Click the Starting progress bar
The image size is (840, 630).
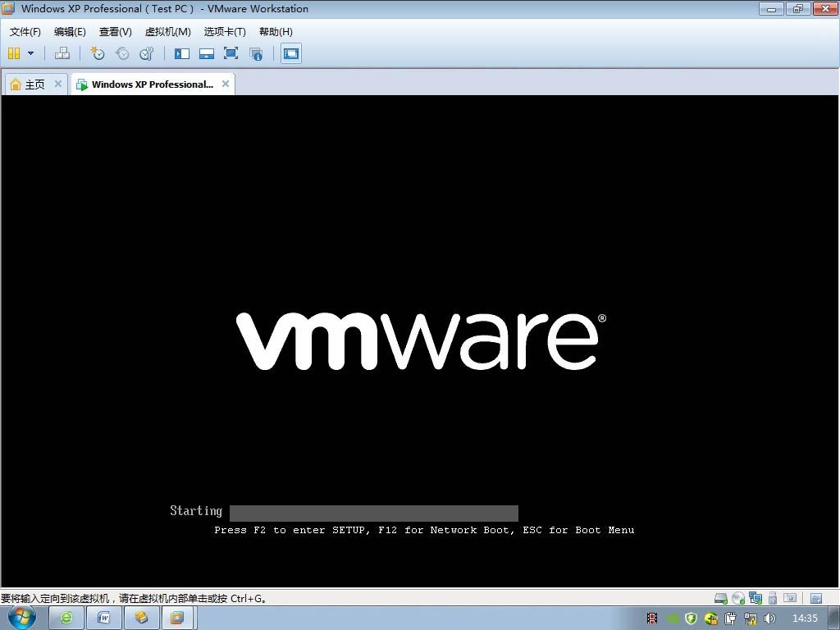coord(374,513)
